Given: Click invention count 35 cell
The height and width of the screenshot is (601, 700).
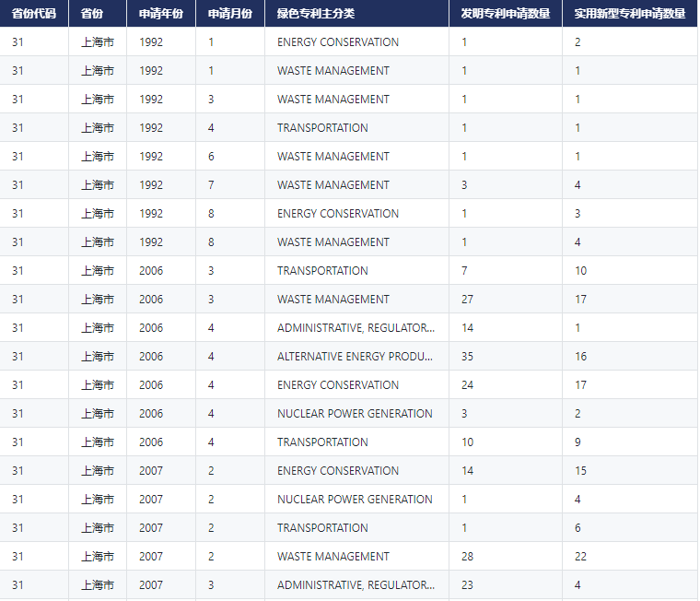Looking at the screenshot, I should click(x=506, y=357).
